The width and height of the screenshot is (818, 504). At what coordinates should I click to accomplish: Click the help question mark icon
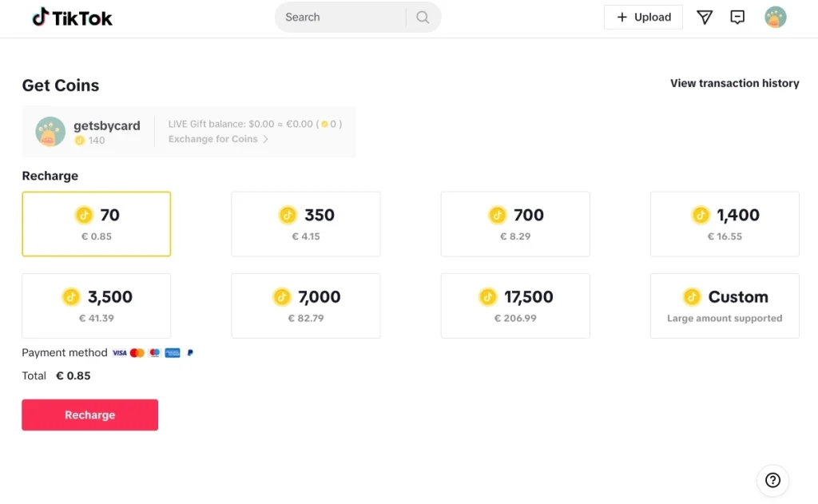(772, 480)
